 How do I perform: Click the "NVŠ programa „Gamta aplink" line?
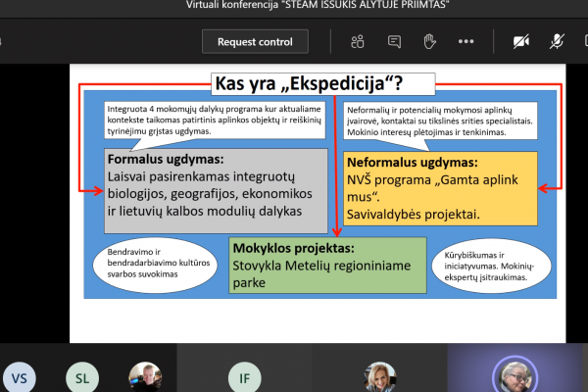432,179
